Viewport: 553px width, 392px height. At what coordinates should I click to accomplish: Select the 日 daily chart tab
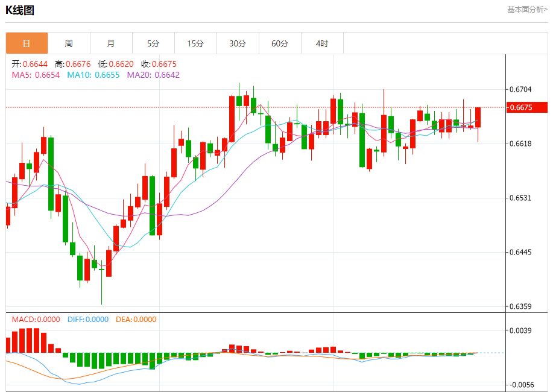point(27,43)
